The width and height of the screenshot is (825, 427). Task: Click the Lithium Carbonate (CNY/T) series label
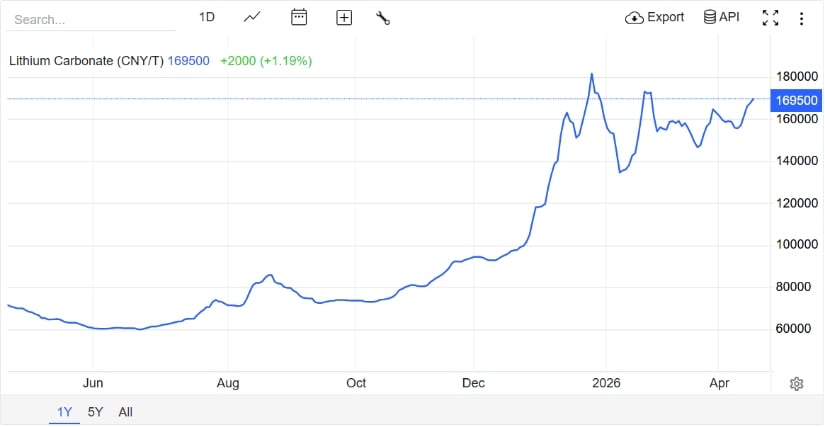tap(86, 60)
